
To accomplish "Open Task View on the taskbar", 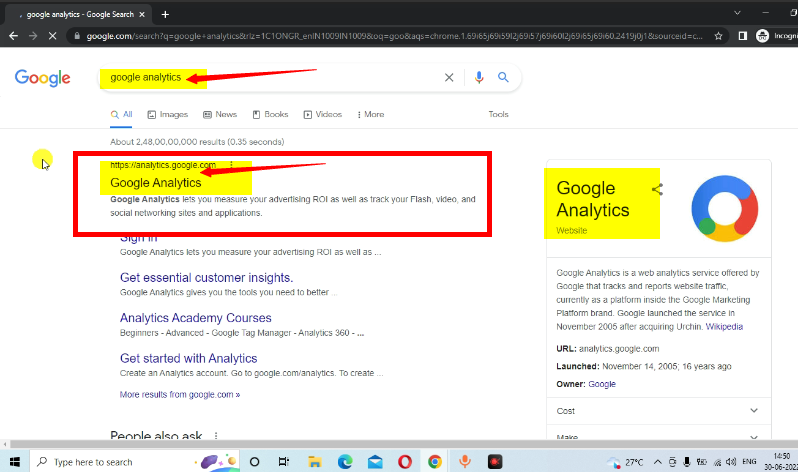I will point(283,462).
